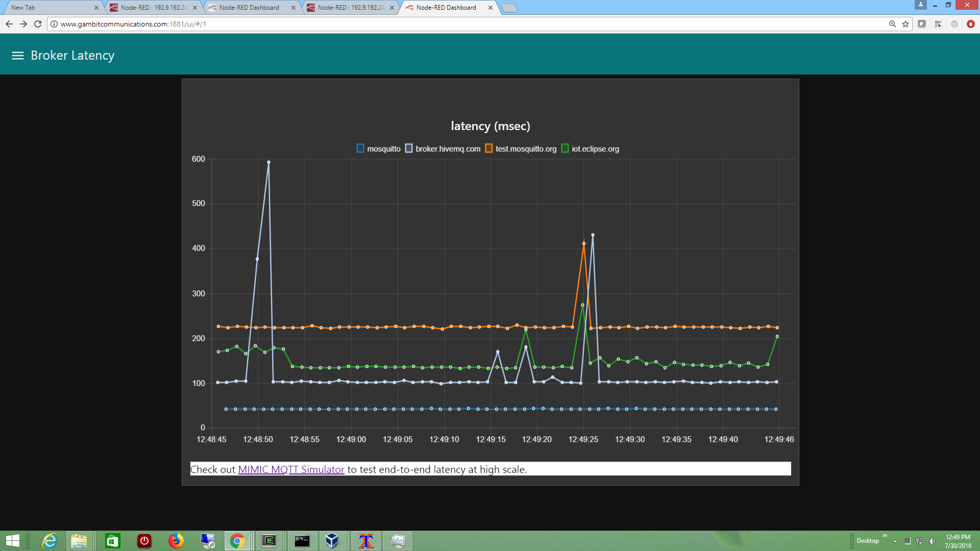This screenshot has height=551, width=980.
Task: Toggle mosquitto series in the legend
Action: pos(378,148)
